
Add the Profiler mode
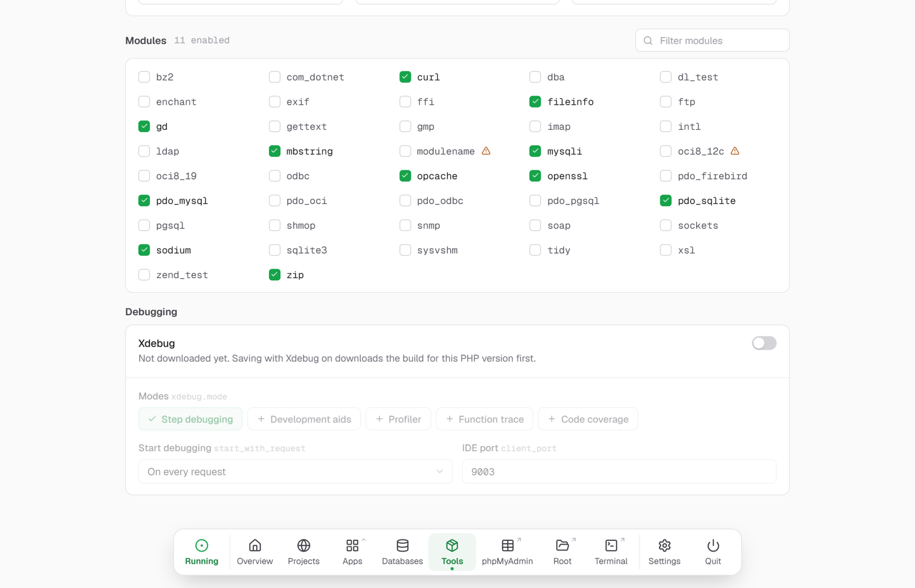point(398,419)
